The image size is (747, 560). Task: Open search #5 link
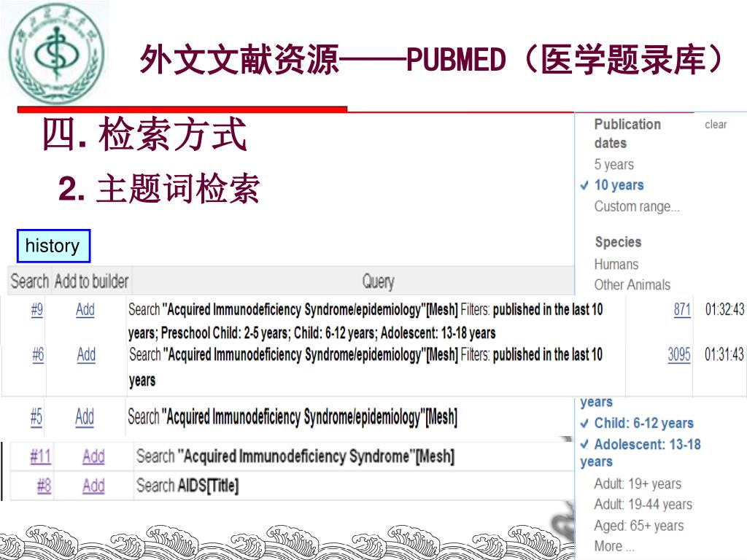pos(36,417)
